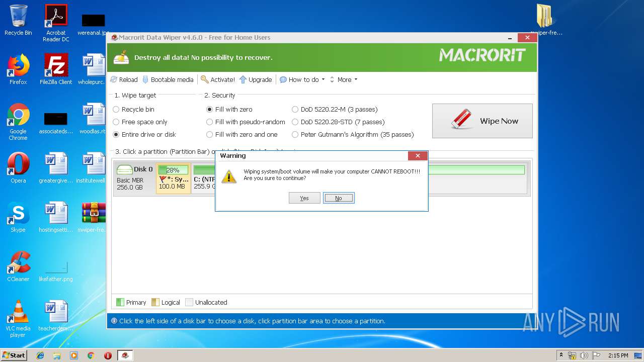Click Reload in the toolbar

tap(124, 79)
